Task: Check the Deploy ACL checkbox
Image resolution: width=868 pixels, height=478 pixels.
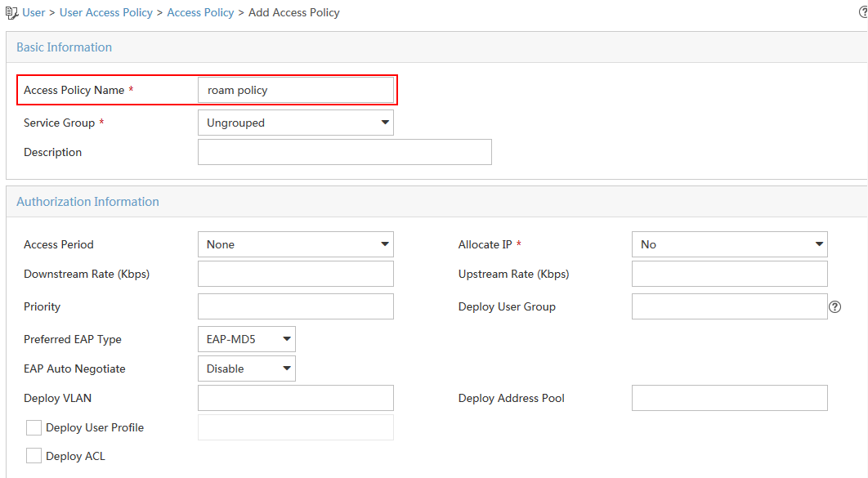Action: [34, 456]
